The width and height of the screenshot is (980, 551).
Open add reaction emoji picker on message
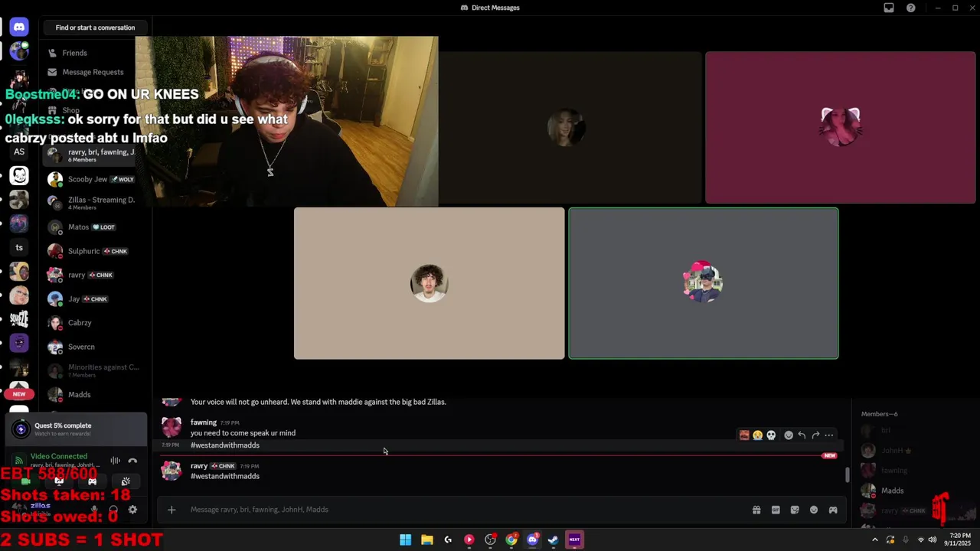[789, 435]
